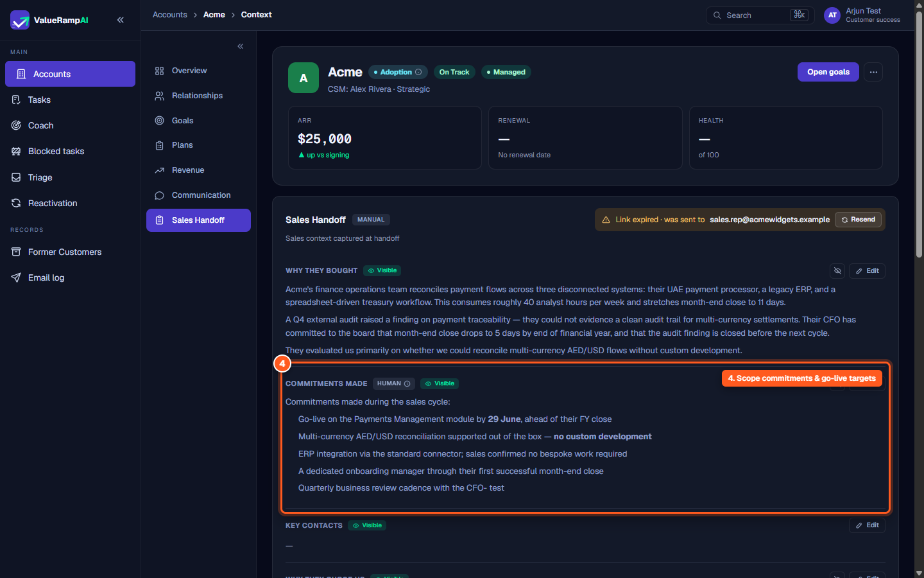This screenshot has height=578, width=924.
Task: Click the scroll-down arrow of the scrollbar
Action: 919,573
